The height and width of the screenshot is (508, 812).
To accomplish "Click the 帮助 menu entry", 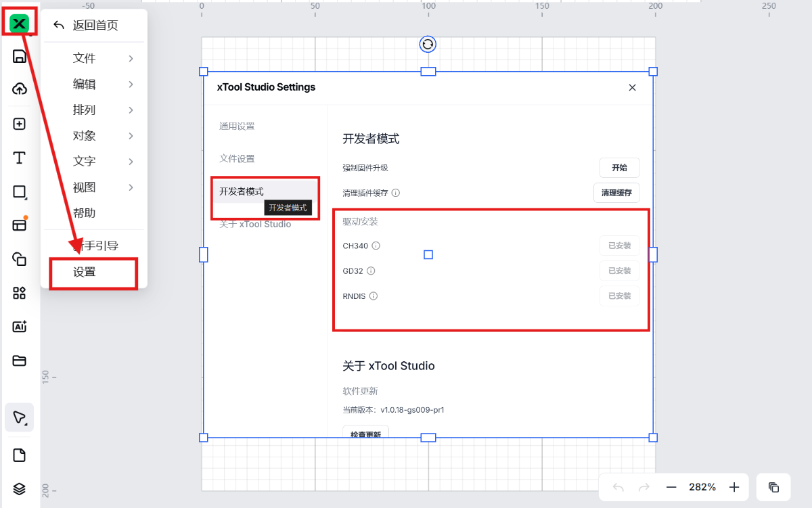I will pos(85,213).
